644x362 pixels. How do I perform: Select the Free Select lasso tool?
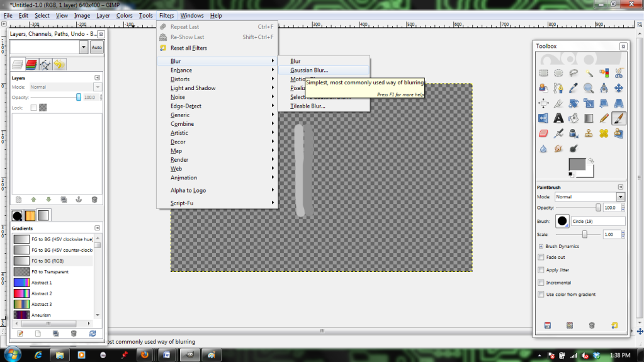tap(573, 73)
